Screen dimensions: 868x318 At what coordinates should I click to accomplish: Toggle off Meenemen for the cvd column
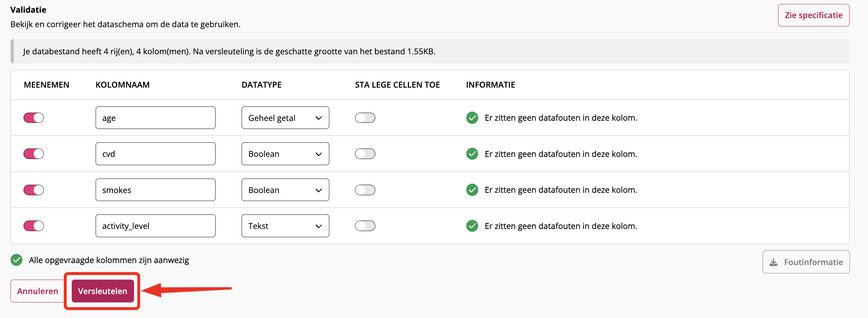34,154
